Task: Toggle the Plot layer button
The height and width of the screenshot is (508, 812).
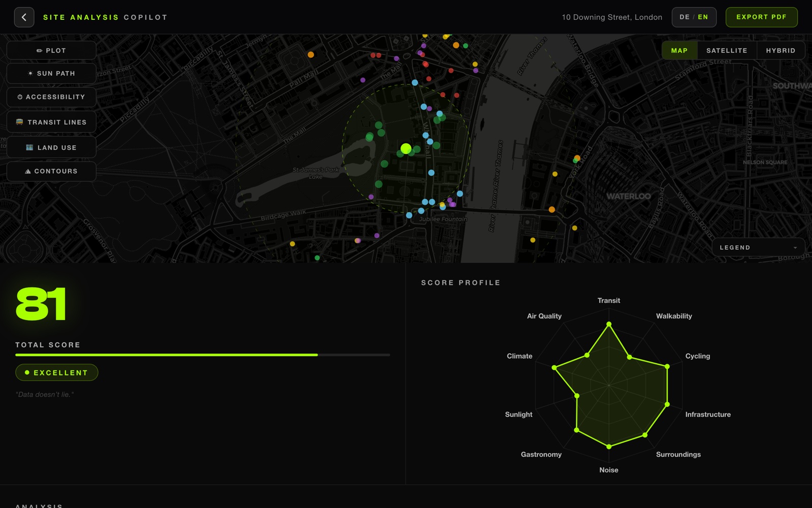Action: [x=51, y=50]
